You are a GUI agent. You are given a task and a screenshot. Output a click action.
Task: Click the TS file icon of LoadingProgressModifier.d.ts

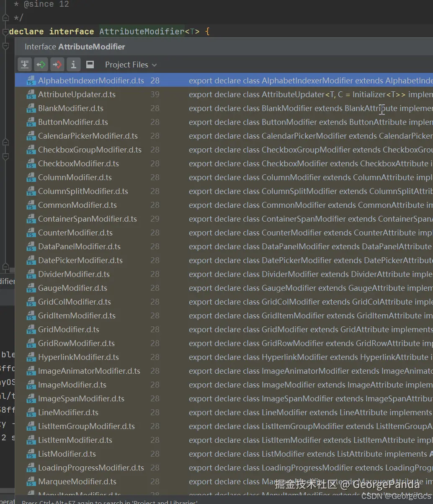tap(31, 468)
